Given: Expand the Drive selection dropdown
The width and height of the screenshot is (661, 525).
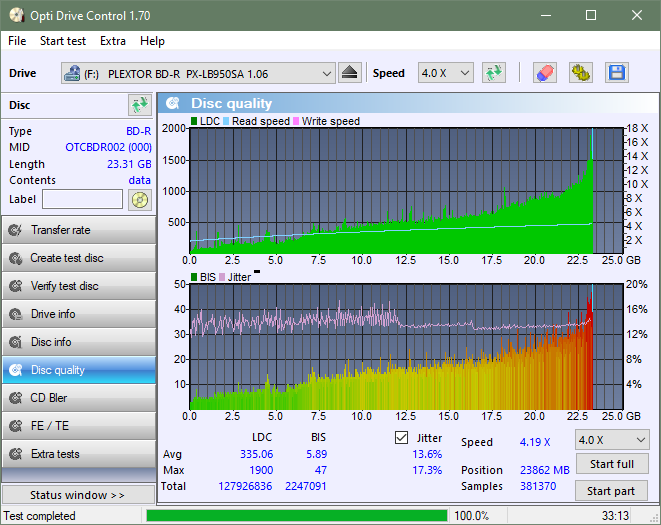Looking at the screenshot, I should pos(326,73).
